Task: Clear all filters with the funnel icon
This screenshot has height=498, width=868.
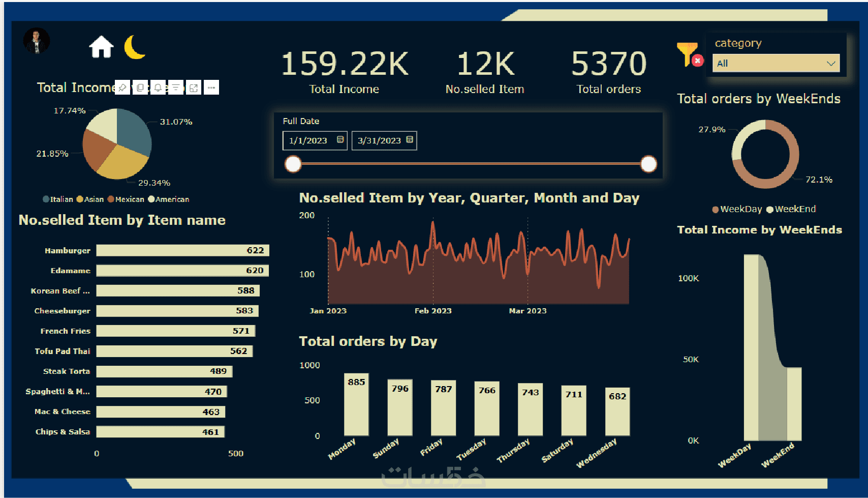Action: pyautogui.click(x=690, y=54)
